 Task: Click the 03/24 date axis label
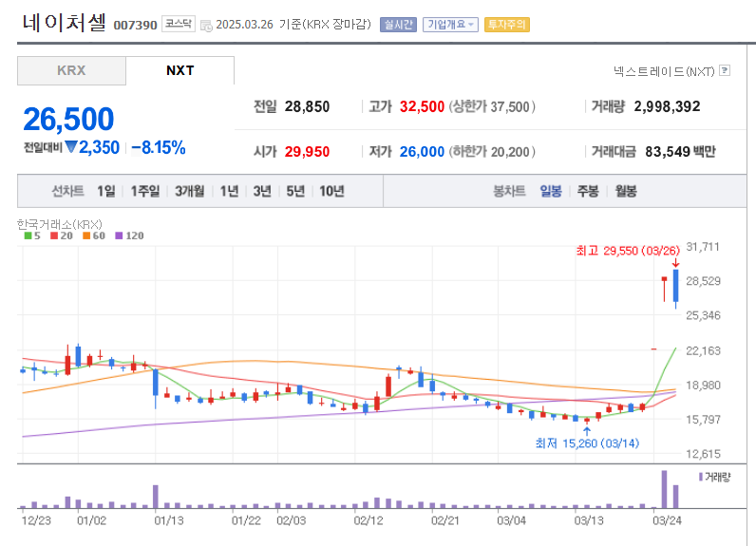(667, 521)
